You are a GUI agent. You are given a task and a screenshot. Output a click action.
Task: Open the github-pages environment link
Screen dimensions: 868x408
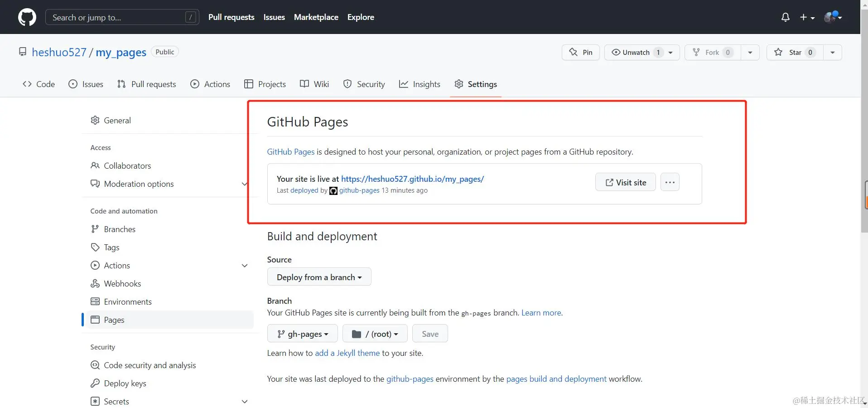pyautogui.click(x=410, y=379)
